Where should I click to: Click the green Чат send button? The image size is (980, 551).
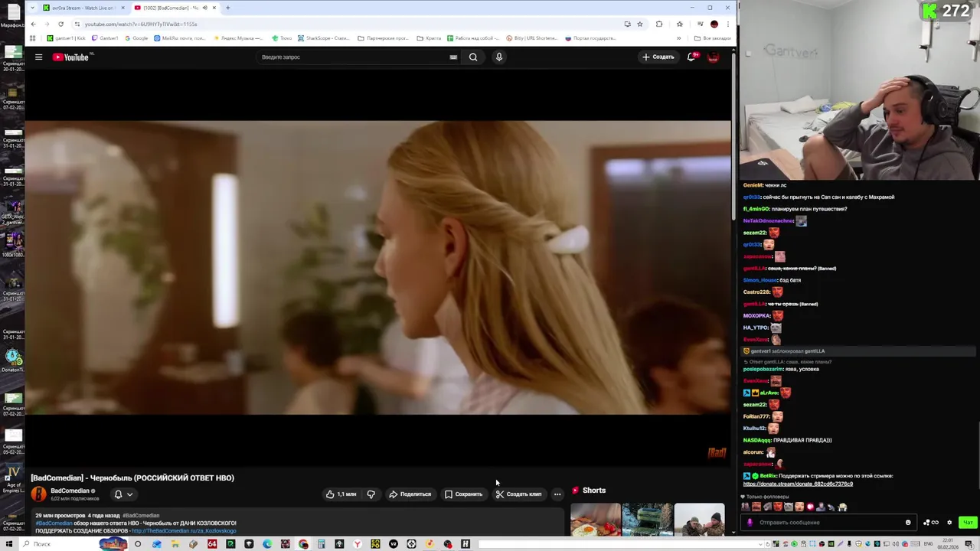click(968, 523)
